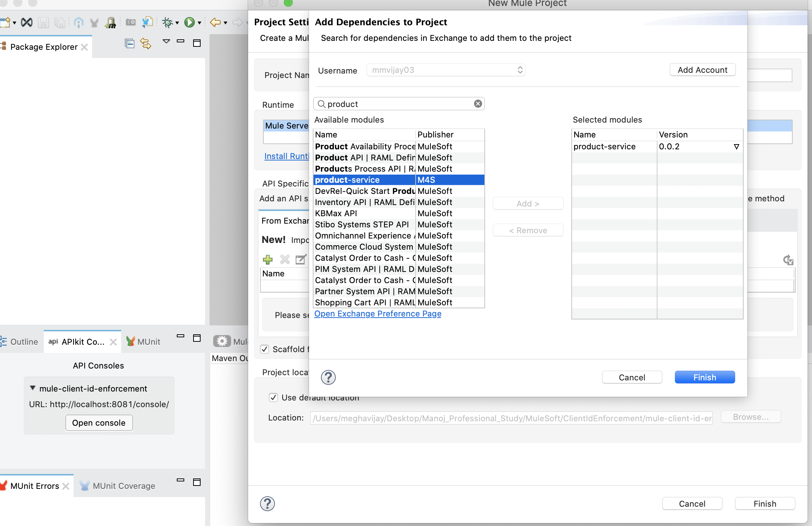Click the blue Finish button
812x526 pixels.
tap(705, 377)
